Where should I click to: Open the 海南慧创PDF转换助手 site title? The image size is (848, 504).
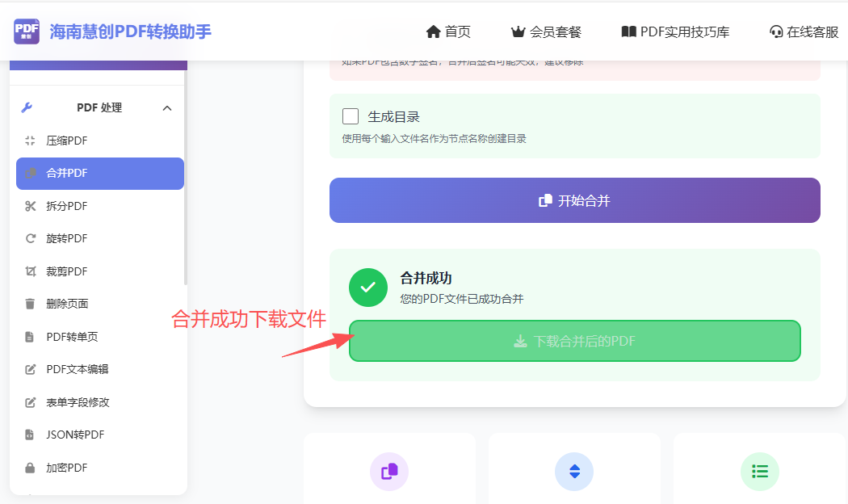(130, 32)
